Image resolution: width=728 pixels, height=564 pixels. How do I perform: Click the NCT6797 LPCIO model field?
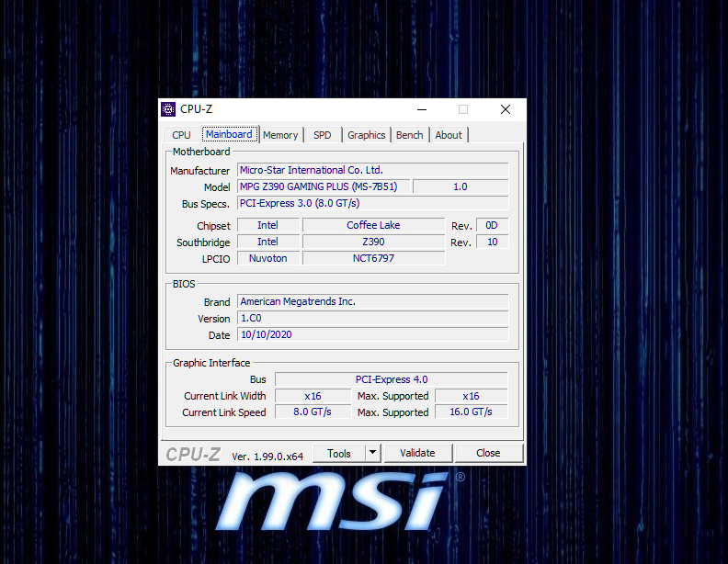[374, 258]
